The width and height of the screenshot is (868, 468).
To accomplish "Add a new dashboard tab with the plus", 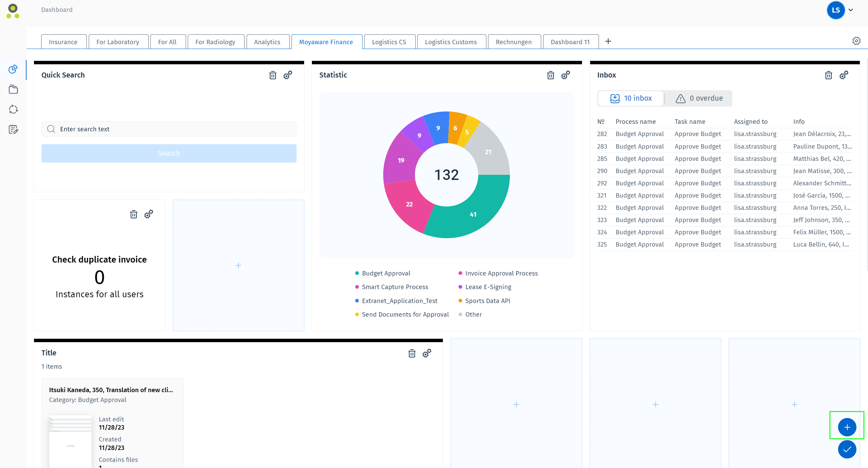I will click(x=608, y=41).
